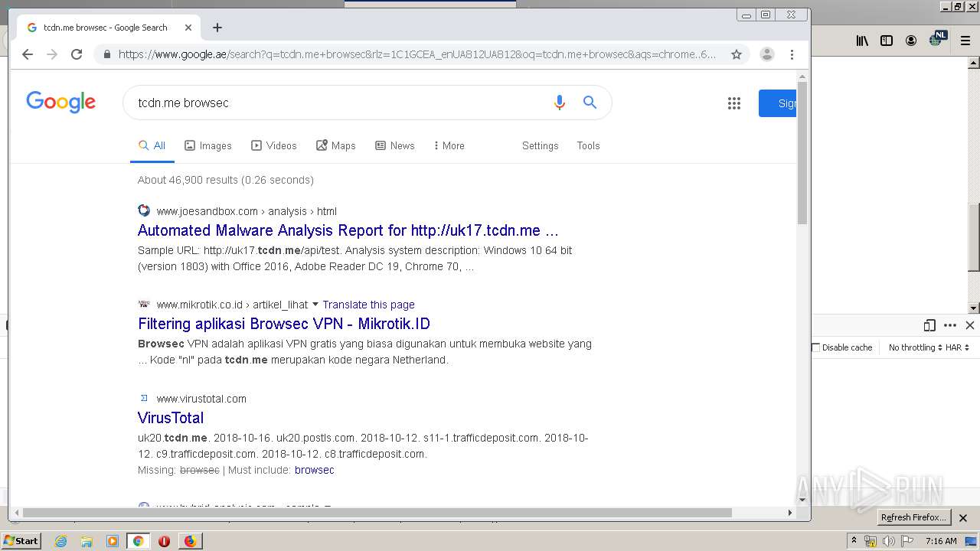Open Google apps grid

[x=734, y=103]
